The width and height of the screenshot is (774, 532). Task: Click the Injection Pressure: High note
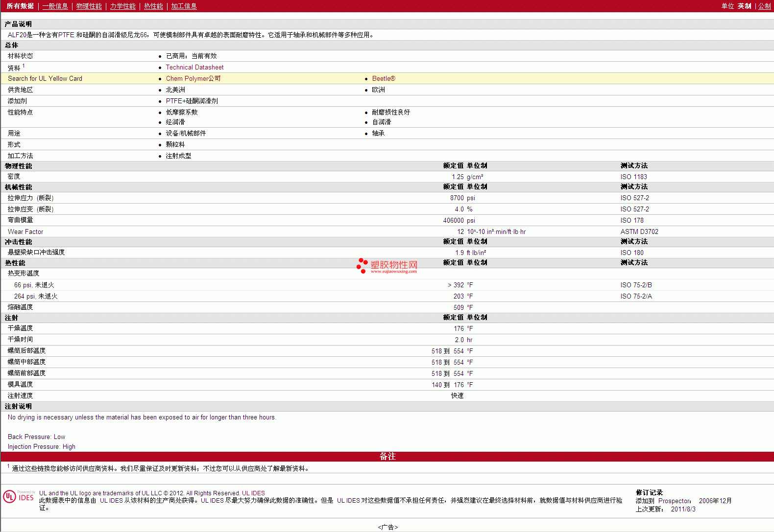[42, 446]
